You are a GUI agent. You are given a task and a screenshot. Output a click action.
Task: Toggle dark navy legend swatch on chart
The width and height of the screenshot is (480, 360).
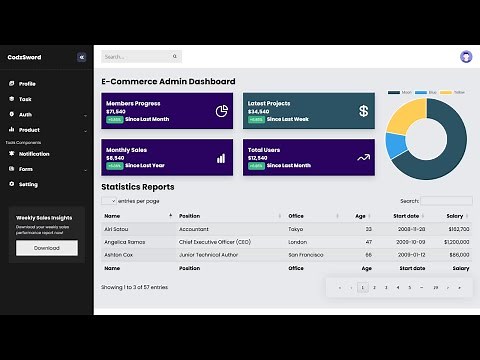click(x=394, y=92)
